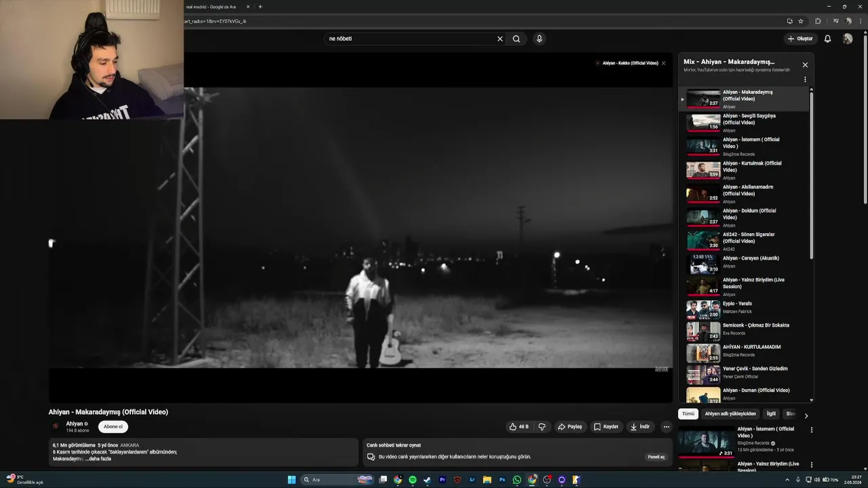Open a new Chrome tab
Viewport: 868px width, 488px height.
point(260,7)
